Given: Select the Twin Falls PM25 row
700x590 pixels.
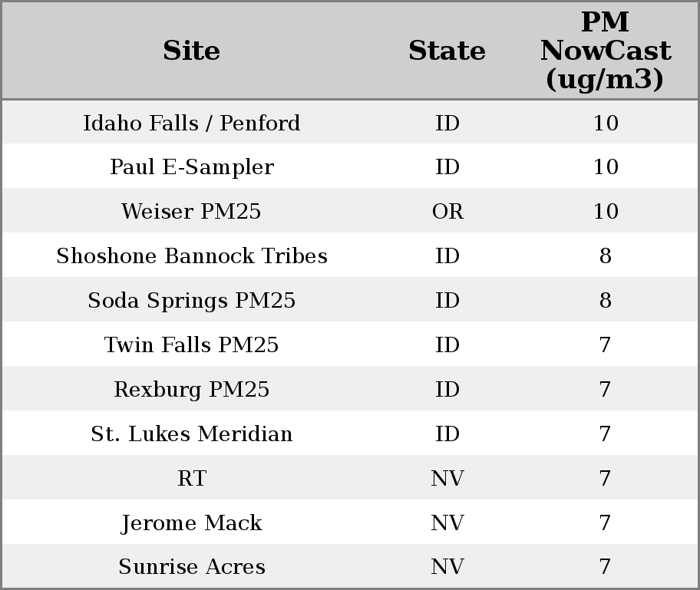Looking at the screenshot, I should 192,345.
